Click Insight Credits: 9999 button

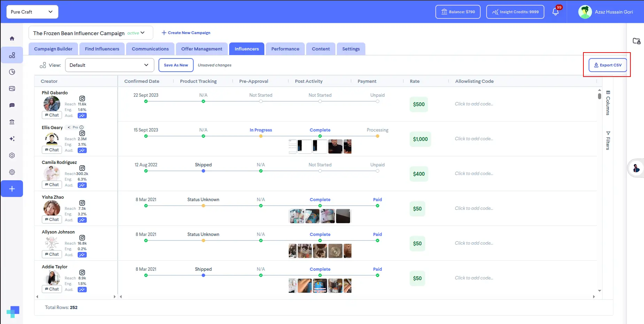click(x=515, y=12)
